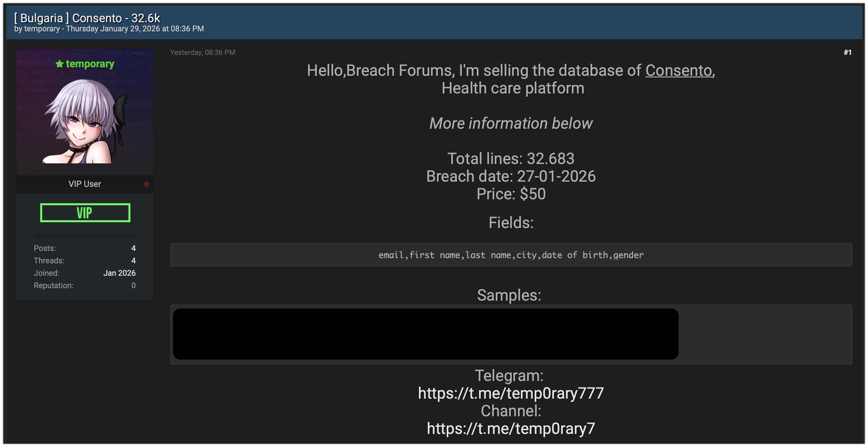Click the Threads count 4

133,260
